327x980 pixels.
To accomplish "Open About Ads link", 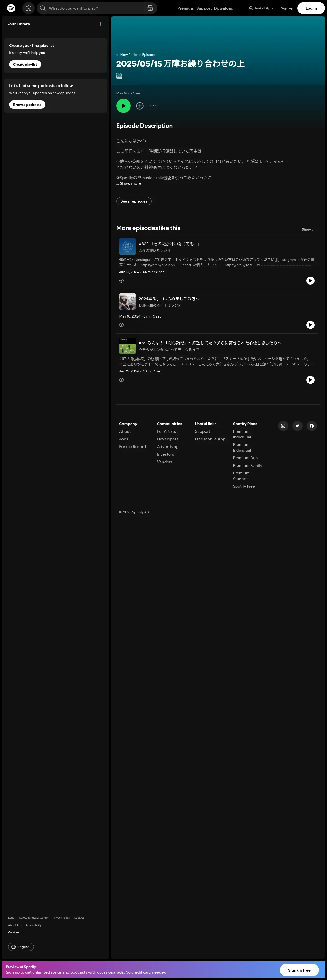I will pyautogui.click(x=15, y=925).
